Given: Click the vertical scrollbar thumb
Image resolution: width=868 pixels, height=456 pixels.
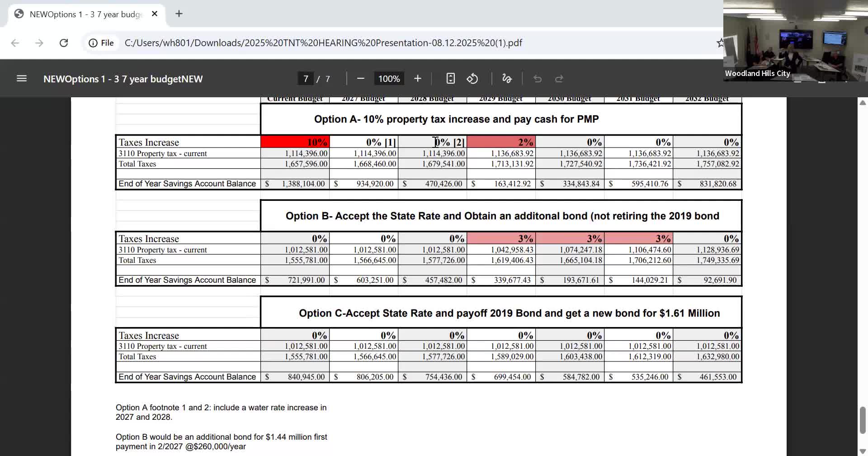Looking at the screenshot, I should [x=863, y=420].
